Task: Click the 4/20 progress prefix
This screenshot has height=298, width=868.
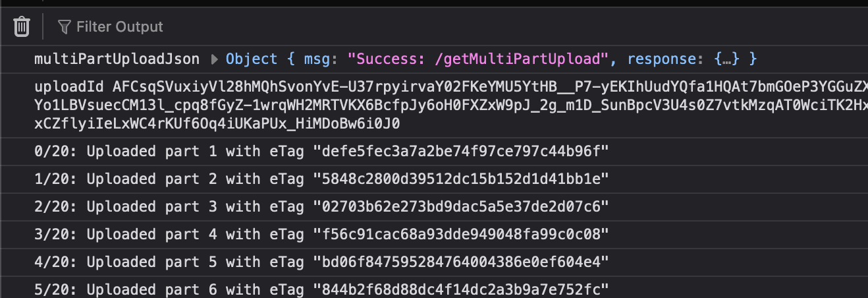Action: coord(55,262)
